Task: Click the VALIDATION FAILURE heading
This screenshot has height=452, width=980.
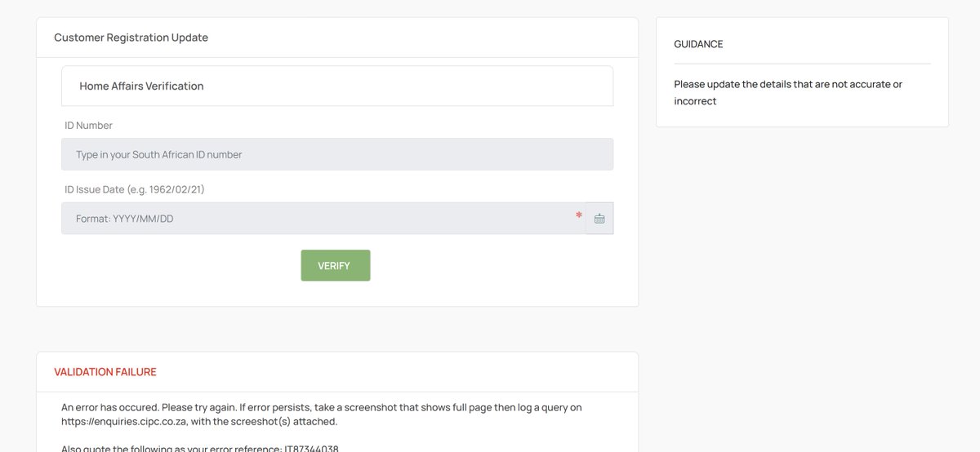Action: tap(105, 372)
